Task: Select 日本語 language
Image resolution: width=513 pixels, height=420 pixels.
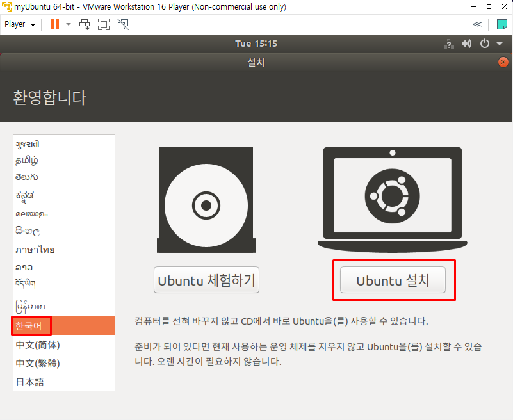Action: [x=64, y=382]
